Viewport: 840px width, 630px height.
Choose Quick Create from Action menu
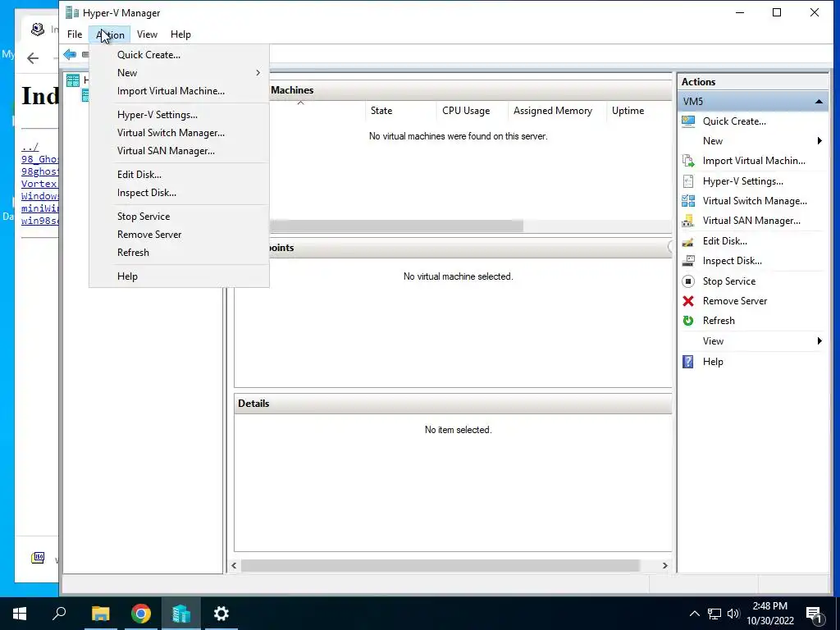click(x=179, y=55)
